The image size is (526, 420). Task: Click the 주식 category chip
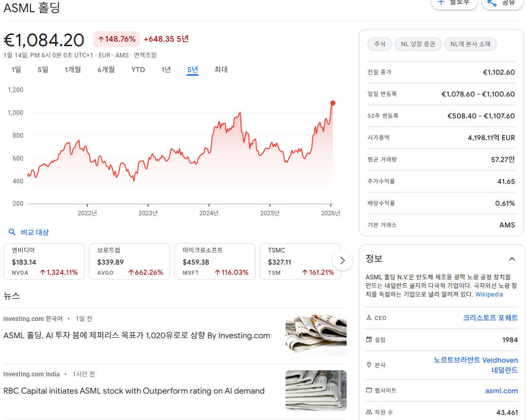click(380, 44)
